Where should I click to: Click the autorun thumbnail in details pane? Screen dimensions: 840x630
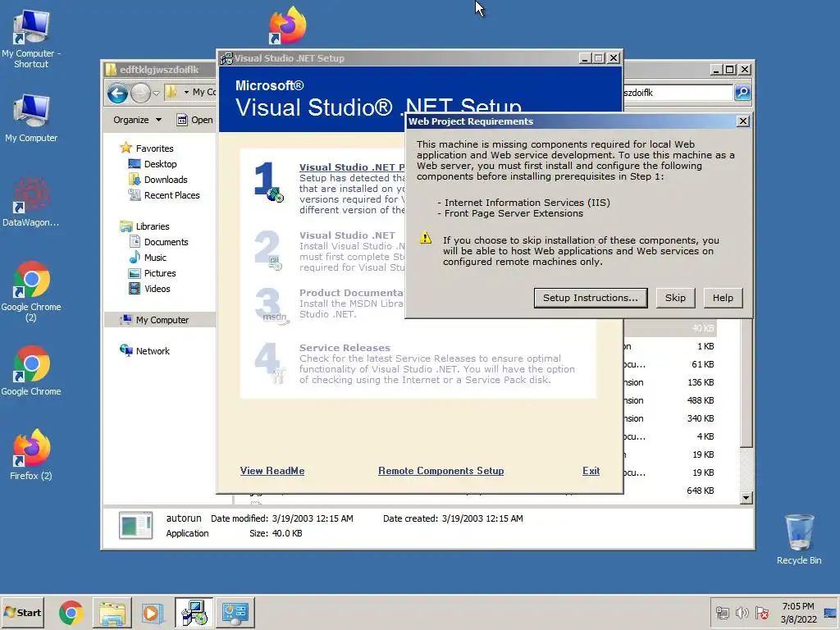point(135,526)
